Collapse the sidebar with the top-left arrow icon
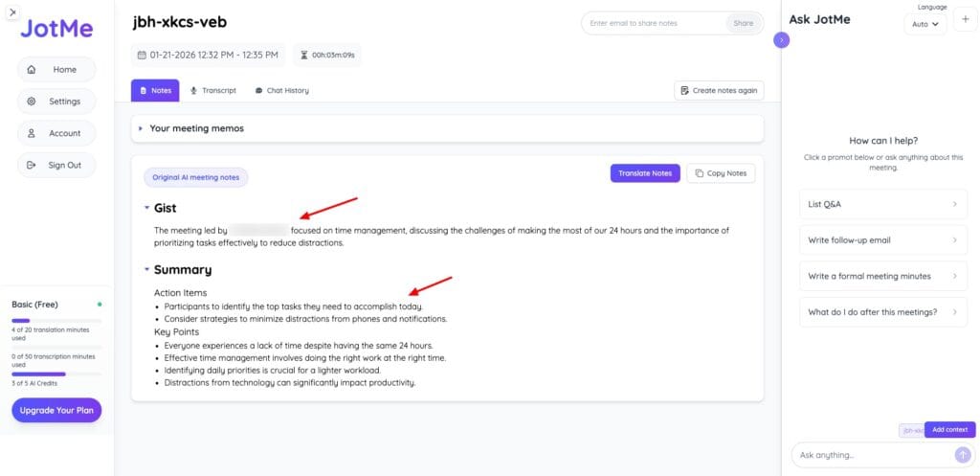Screen dimensions: 980x476 [x=12, y=11]
